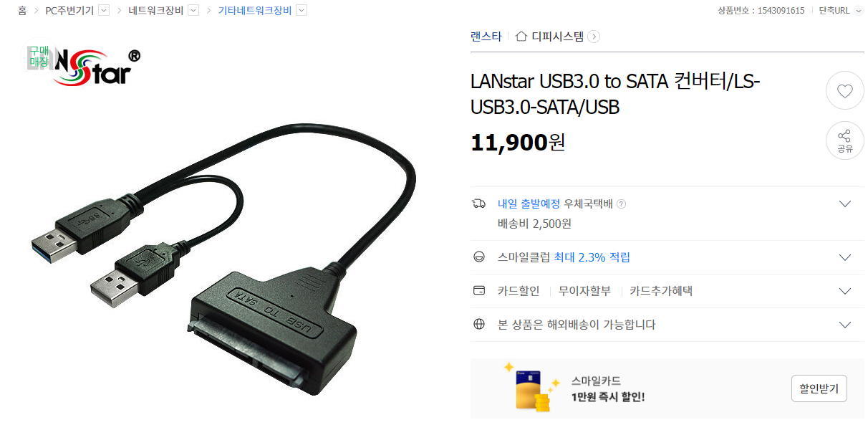Click the delivery truck icon
The width and height of the screenshot is (868, 425).
pos(479,204)
